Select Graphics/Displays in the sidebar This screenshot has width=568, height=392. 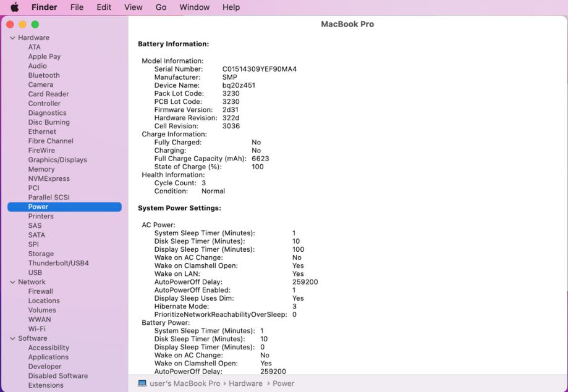(x=57, y=160)
